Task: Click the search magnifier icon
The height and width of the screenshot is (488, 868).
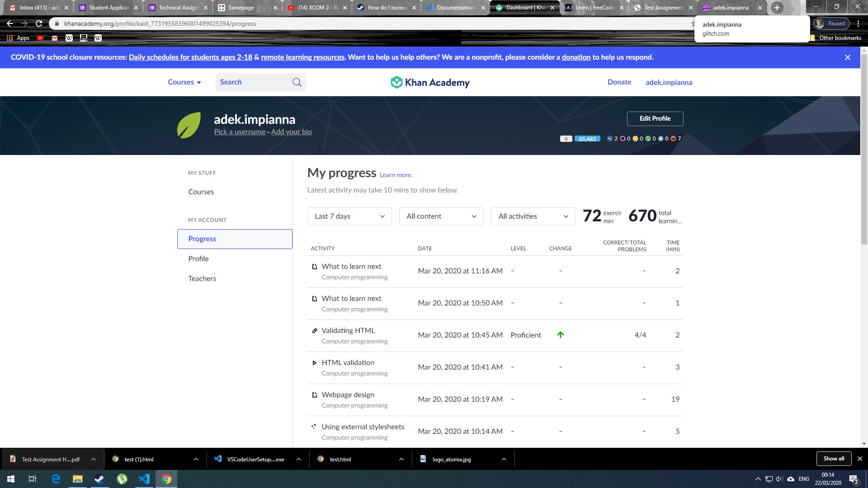Action: click(x=297, y=82)
